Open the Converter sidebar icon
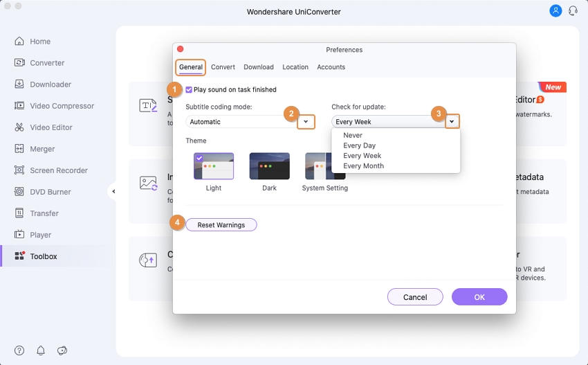This screenshot has height=365, width=588. coord(19,63)
